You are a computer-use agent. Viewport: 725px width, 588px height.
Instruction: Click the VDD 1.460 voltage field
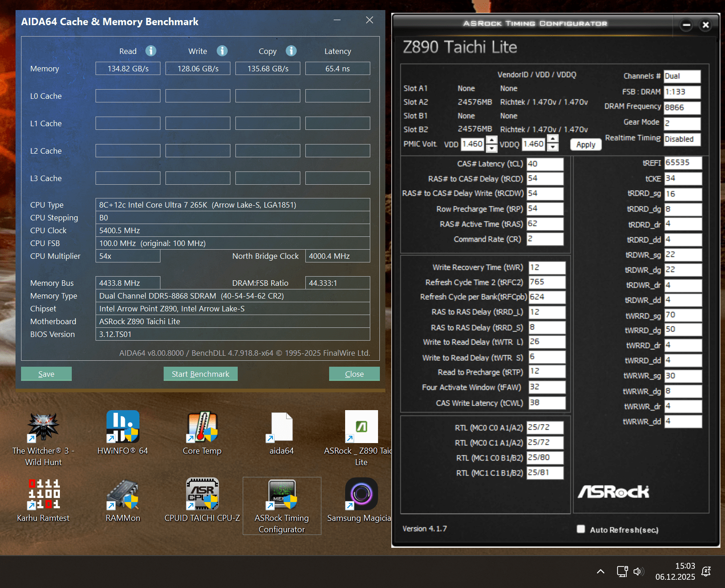point(472,144)
